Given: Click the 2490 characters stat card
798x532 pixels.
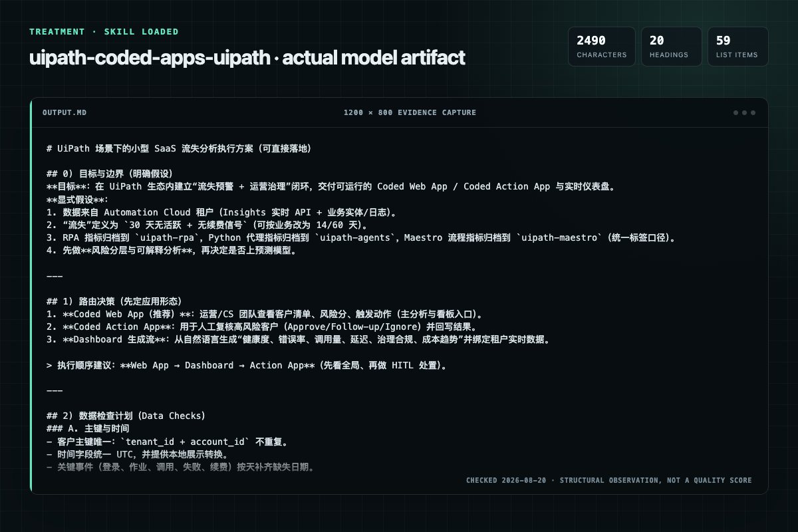Looking at the screenshot, I should (601, 47).
